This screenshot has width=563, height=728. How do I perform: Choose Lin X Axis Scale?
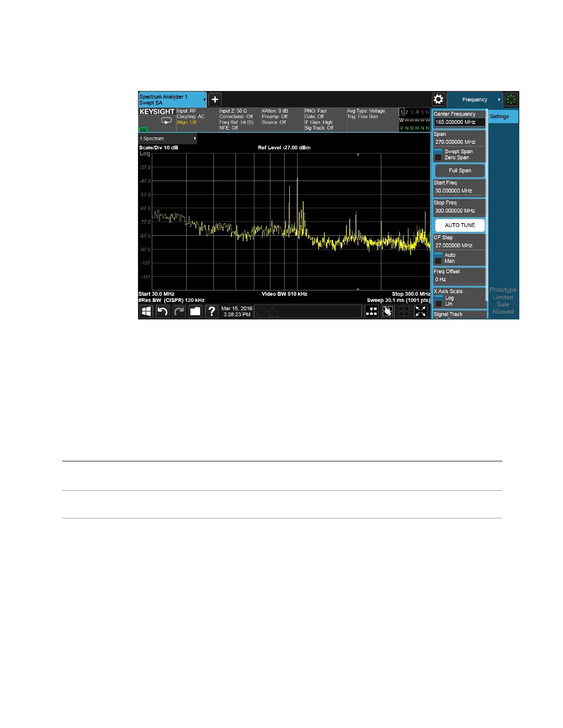pos(444,304)
